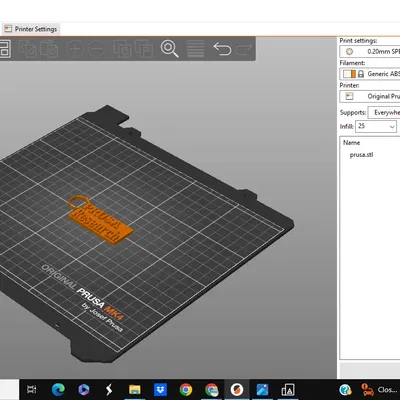Image resolution: width=400 pixels, height=400 pixels.
Task: Open the Printer Settings tab
Action: click(31, 29)
